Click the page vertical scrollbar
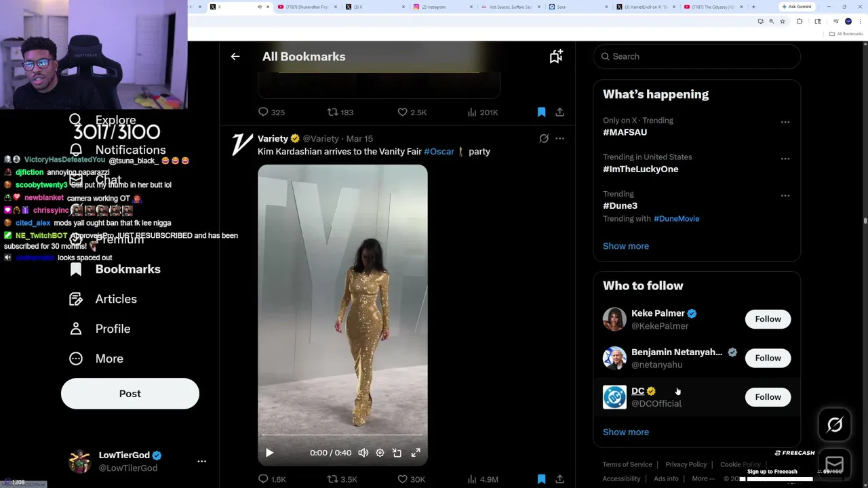The height and width of the screenshot is (488, 868). click(865, 220)
